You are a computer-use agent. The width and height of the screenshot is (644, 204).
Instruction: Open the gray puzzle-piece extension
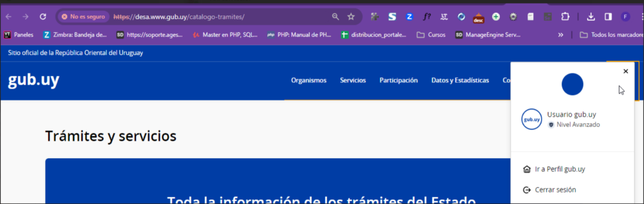click(375, 17)
